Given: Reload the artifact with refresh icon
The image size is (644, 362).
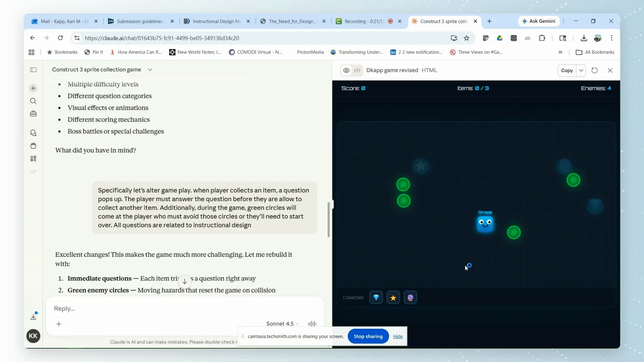Looking at the screenshot, I should pos(594,70).
